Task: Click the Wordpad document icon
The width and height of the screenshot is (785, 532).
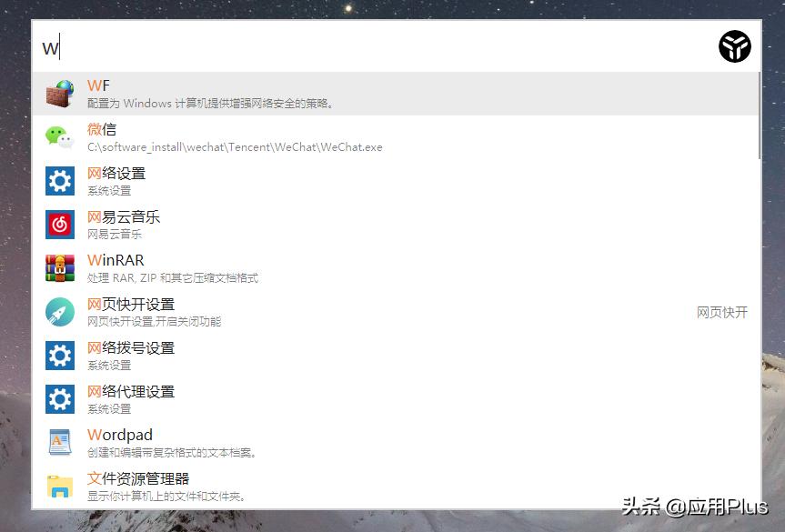Action: (x=59, y=442)
